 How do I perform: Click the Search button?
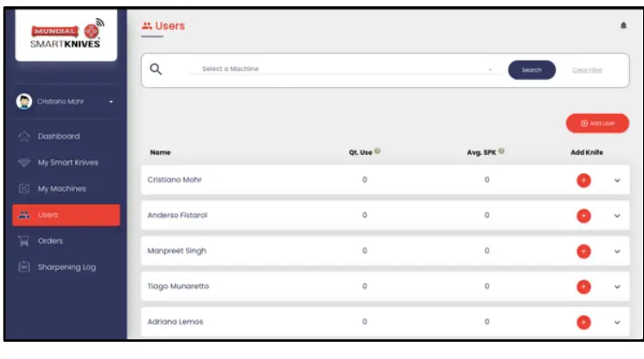tap(531, 70)
